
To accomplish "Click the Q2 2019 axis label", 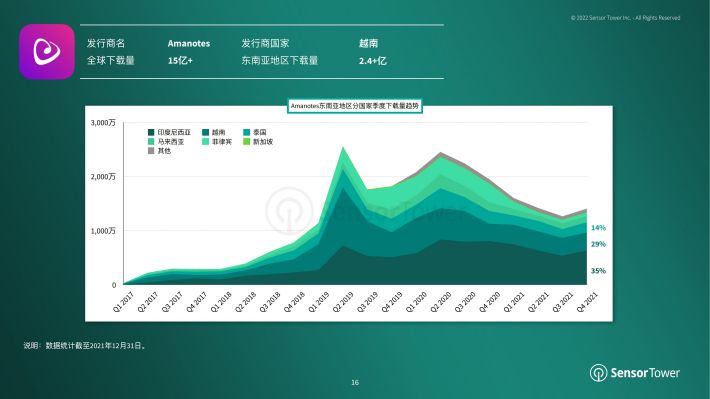I will (x=343, y=302).
